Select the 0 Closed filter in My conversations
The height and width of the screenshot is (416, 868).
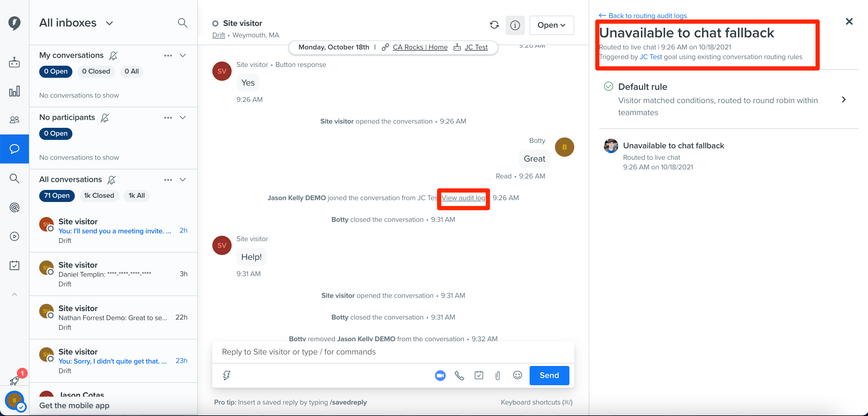[96, 71]
